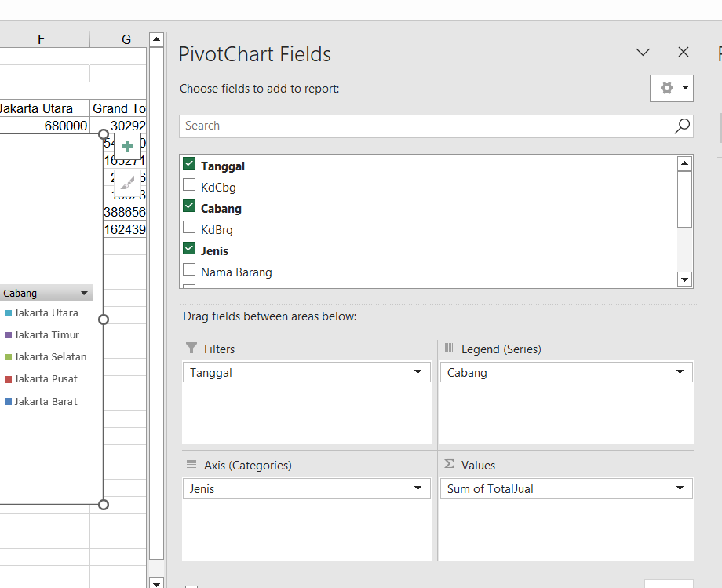Image resolution: width=722 pixels, height=588 pixels.
Task: Enable the Nama Barang checkbox
Action: (189, 271)
